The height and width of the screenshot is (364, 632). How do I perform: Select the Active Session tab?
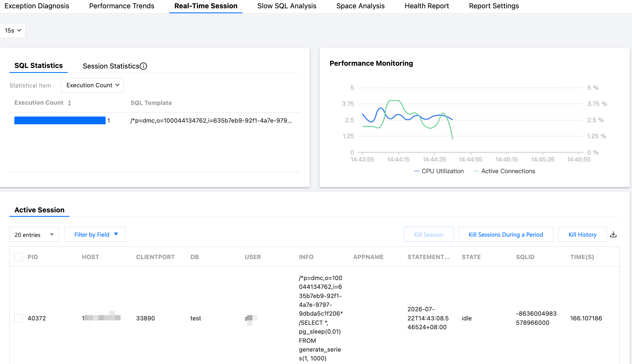point(39,210)
